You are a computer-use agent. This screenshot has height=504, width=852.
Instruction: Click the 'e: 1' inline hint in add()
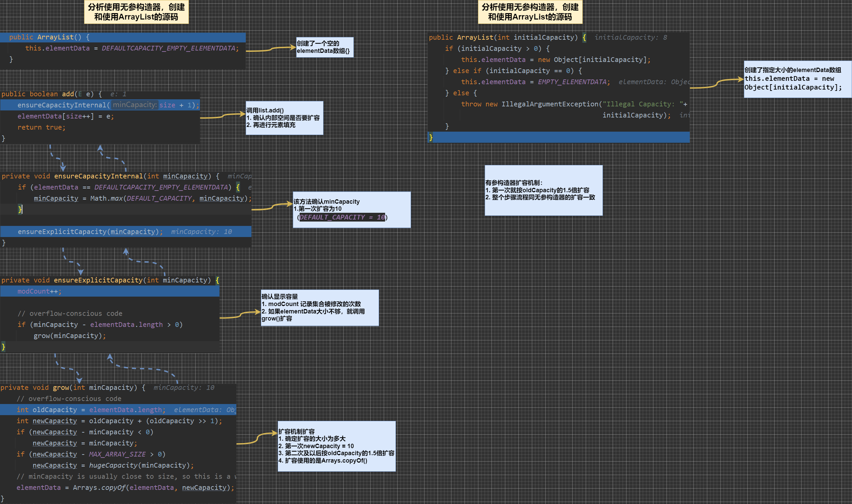[x=118, y=94]
